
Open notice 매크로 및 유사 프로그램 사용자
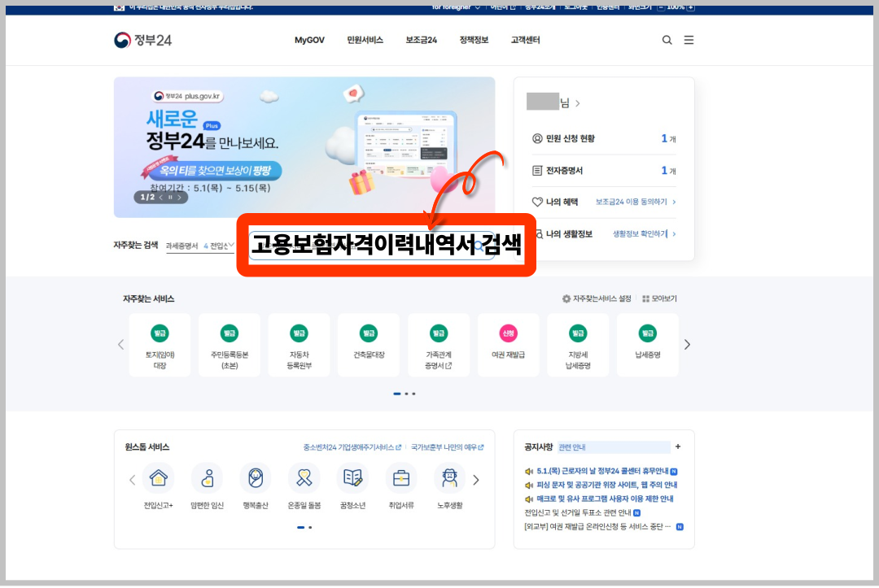click(x=605, y=499)
